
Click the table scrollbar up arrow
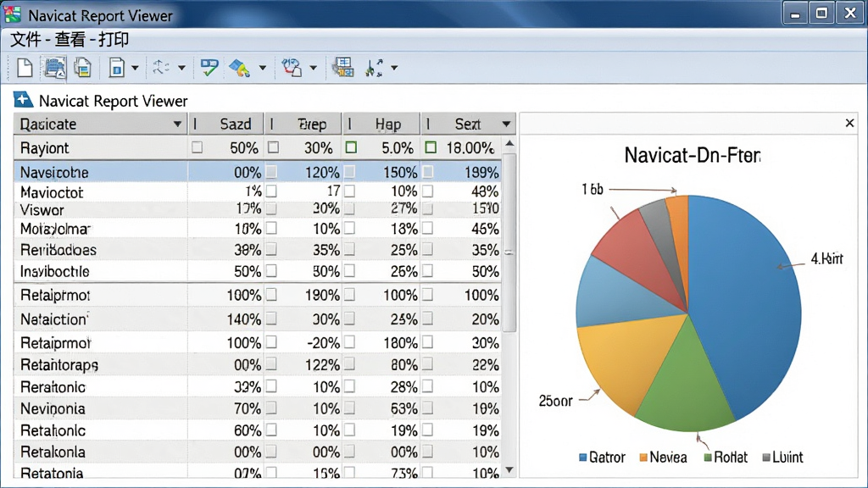coord(509,144)
